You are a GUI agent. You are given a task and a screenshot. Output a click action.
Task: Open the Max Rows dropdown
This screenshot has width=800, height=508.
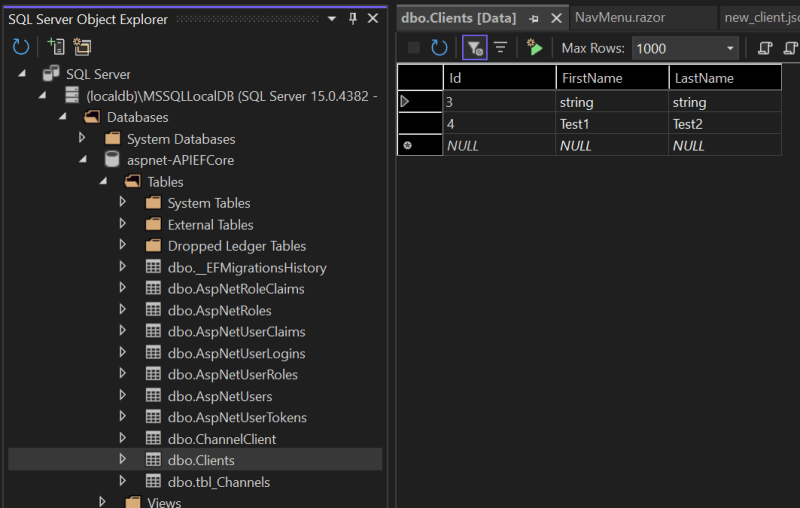point(730,48)
